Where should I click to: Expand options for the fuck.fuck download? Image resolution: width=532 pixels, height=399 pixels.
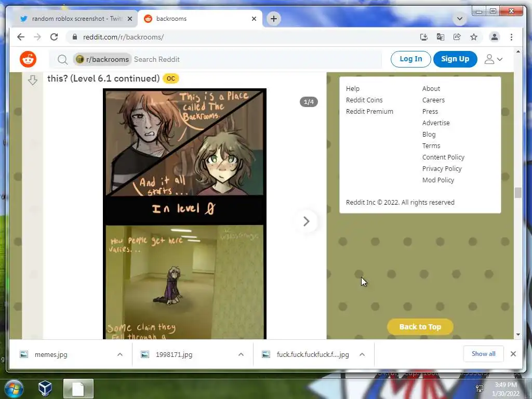[x=362, y=354]
